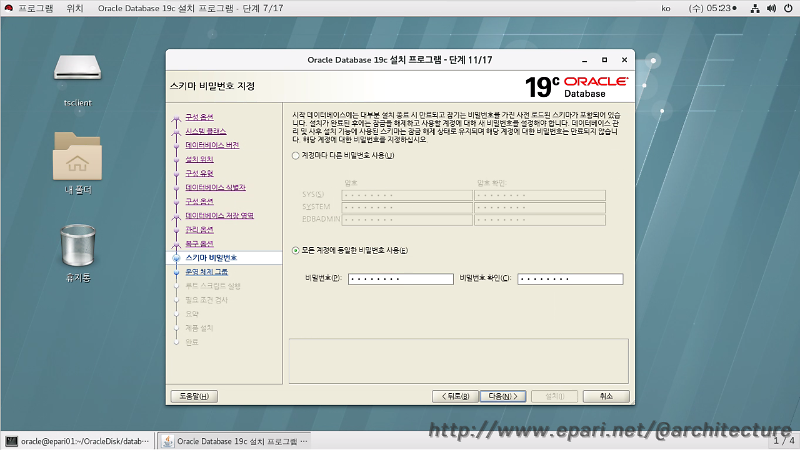The height and width of the screenshot is (450, 800).
Task: Open the 프로그램 applications menu
Action: click(x=36, y=8)
